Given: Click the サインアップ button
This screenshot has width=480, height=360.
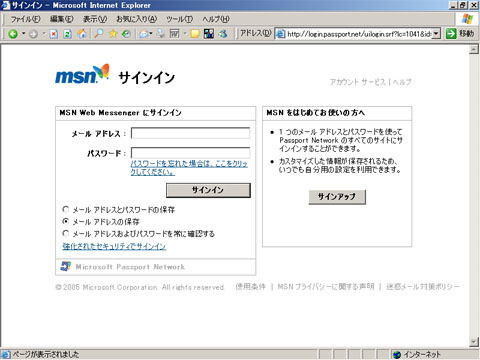Looking at the screenshot, I should pyautogui.click(x=337, y=197).
